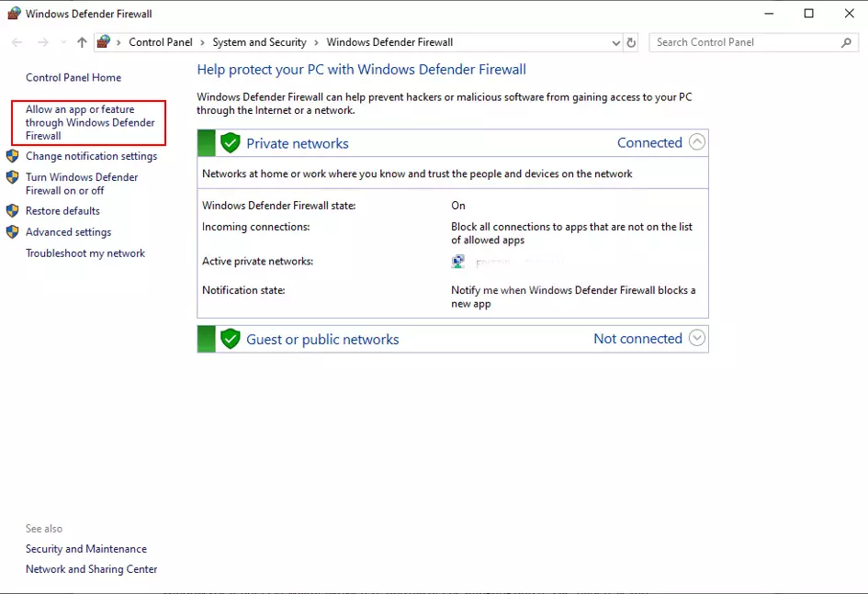The width and height of the screenshot is (868, 594).
Task: Click the Private networks heading
Action: click(298, 144)
